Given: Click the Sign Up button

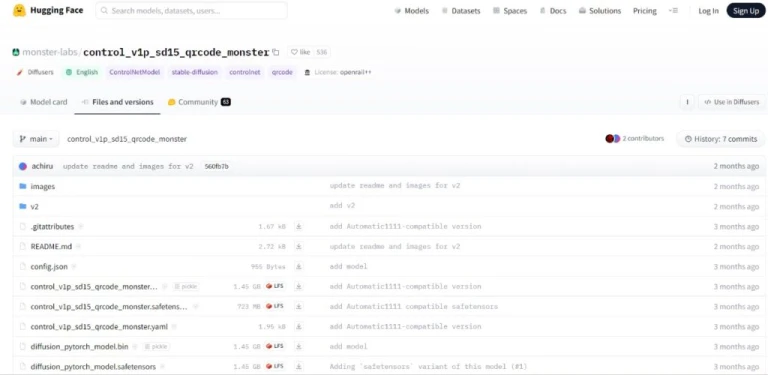Looking at the screenshot, I should coord(745,11).
